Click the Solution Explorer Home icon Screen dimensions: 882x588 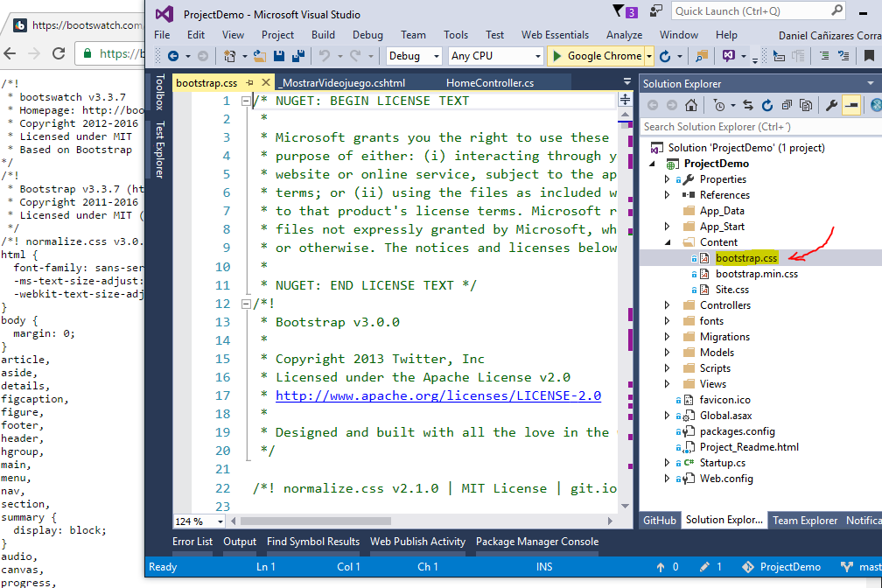pyautogui.click(x=691, y=105)
